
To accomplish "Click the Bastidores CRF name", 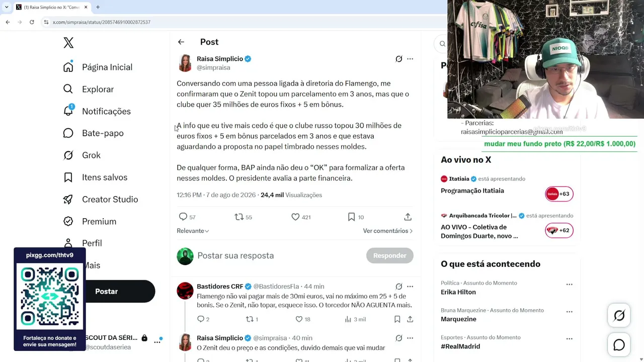I will click(220, 287).
